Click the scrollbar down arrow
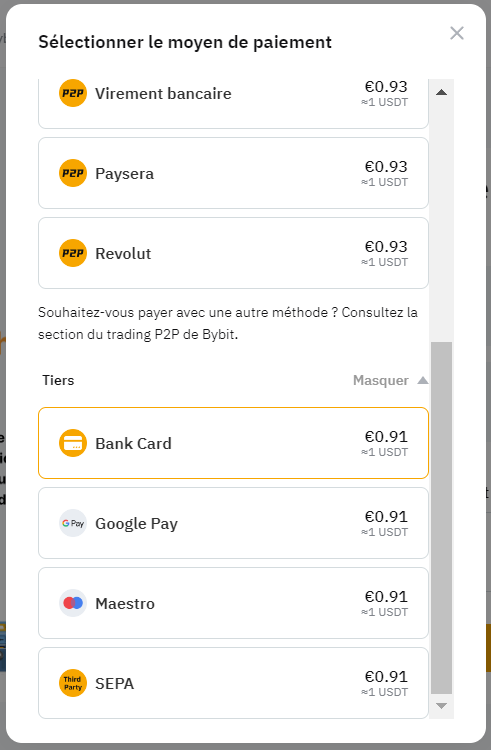The width and height of the screenshot is (491, 750). pyautogui.click(x=442, y=706)
